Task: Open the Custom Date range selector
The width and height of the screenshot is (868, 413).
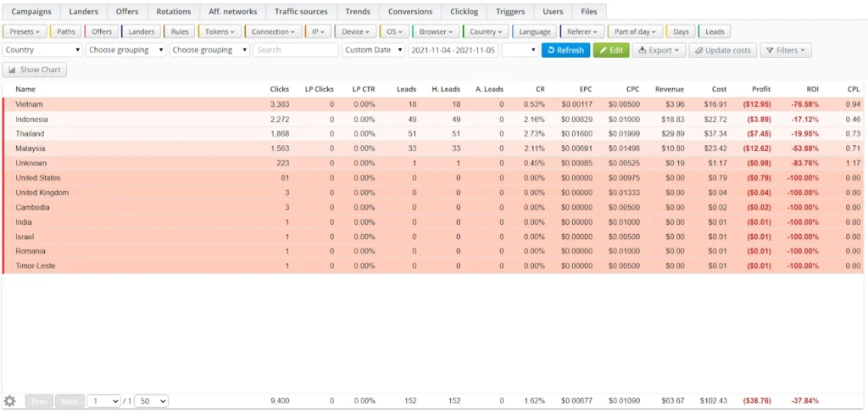Action: tap(374, 50)
